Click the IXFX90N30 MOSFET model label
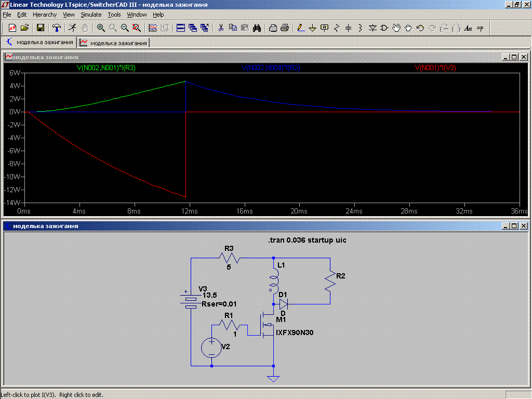 pyautogui.click(x=295, y=332)
